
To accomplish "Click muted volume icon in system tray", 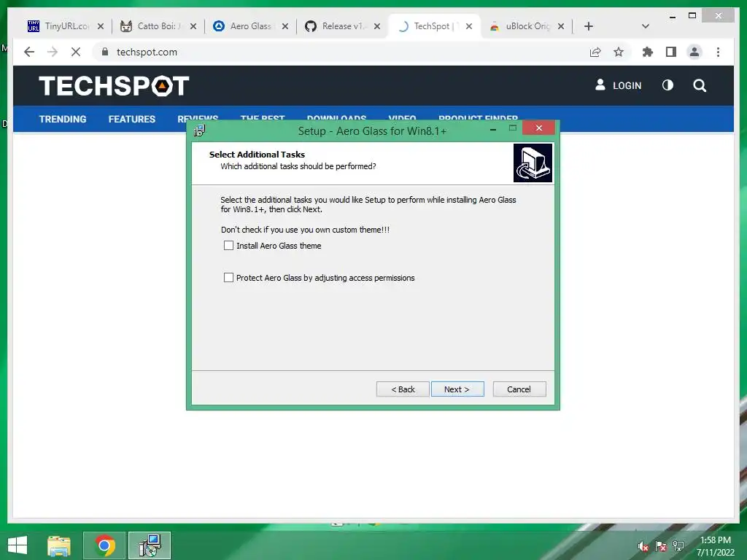I will tap(643, 547).
